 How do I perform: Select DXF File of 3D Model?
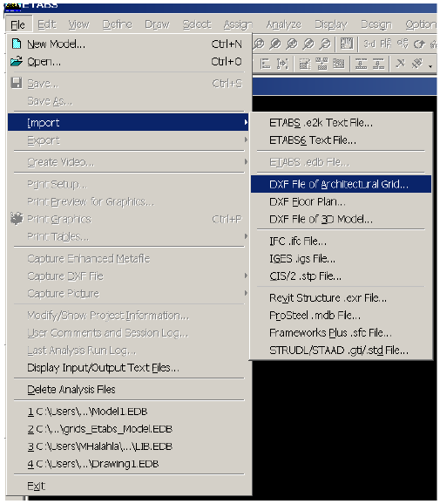pos(341,219)
